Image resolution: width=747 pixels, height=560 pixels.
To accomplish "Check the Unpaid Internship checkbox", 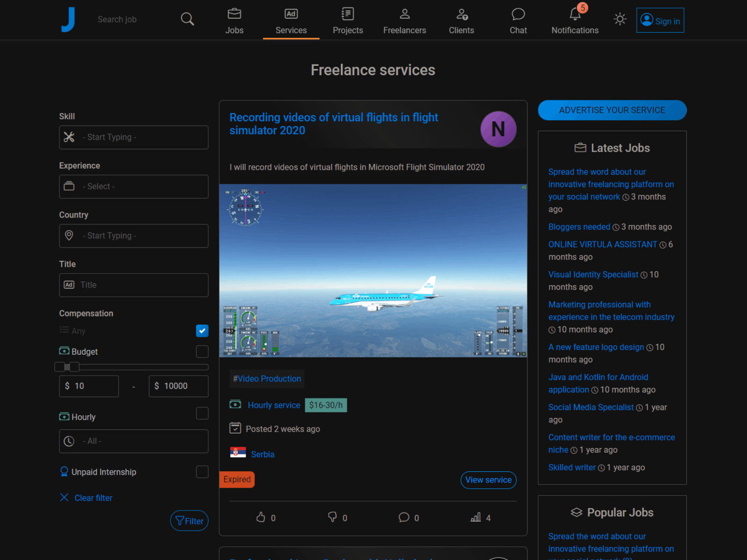I will click(x=202, y=472).
